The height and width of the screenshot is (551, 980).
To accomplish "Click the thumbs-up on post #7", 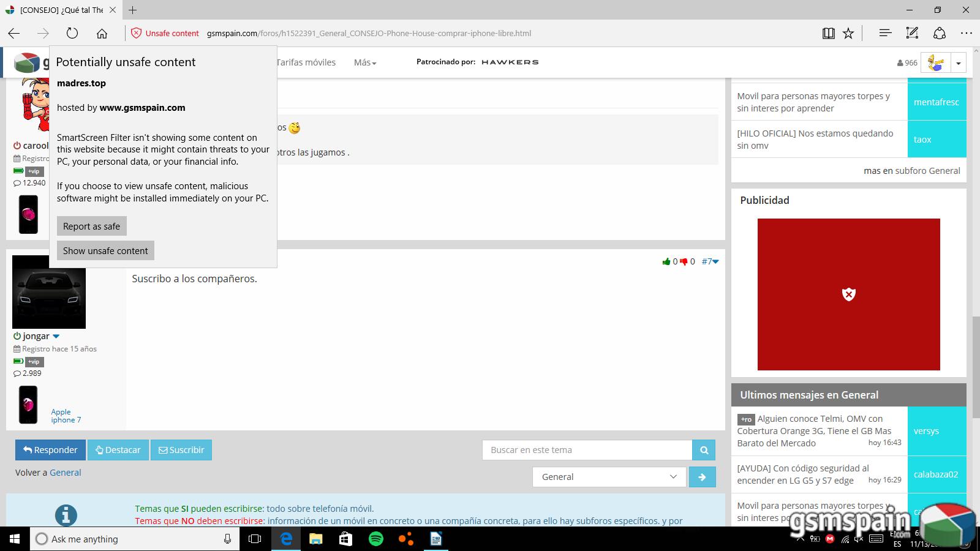I will [x=666, y=261].
